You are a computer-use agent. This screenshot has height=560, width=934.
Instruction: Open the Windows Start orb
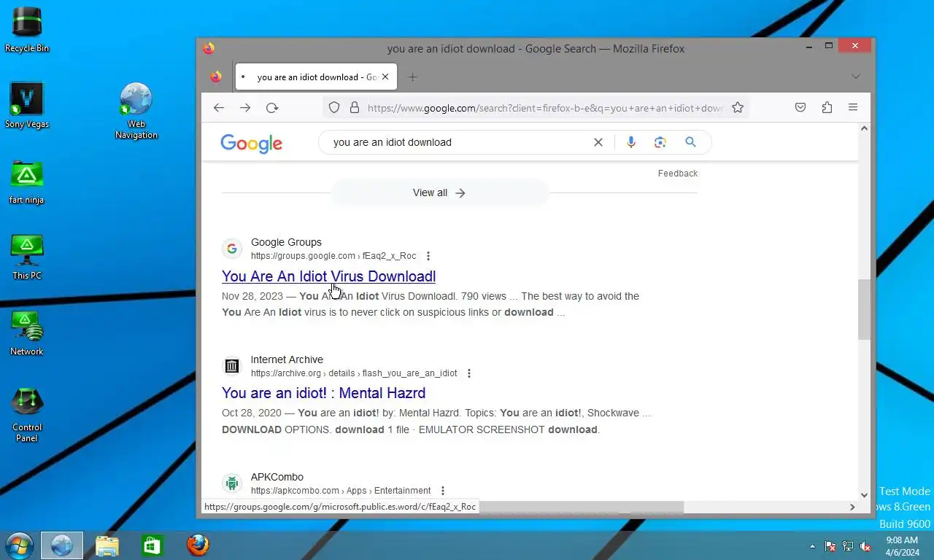pyautogui.click(x=20, y=545)
